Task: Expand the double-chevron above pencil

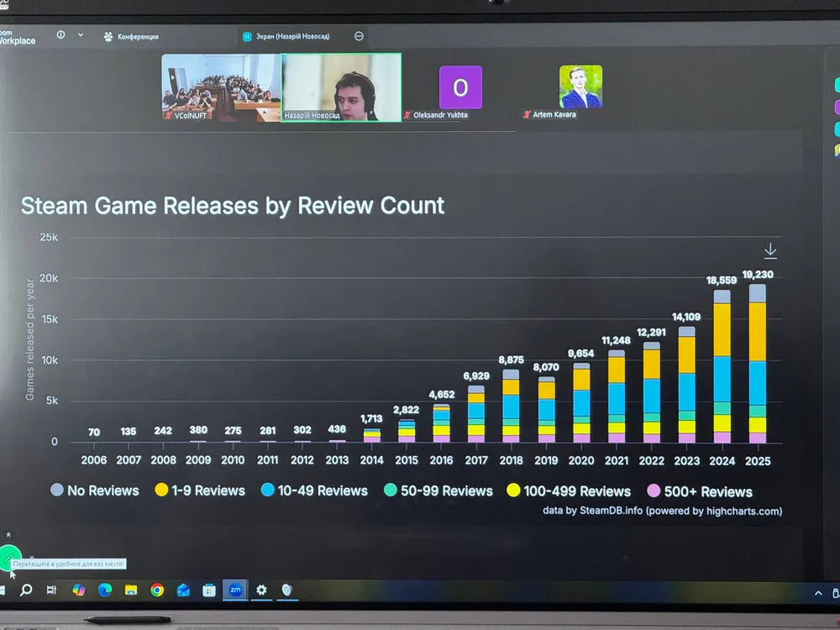Action: click(x=8, y=534)
